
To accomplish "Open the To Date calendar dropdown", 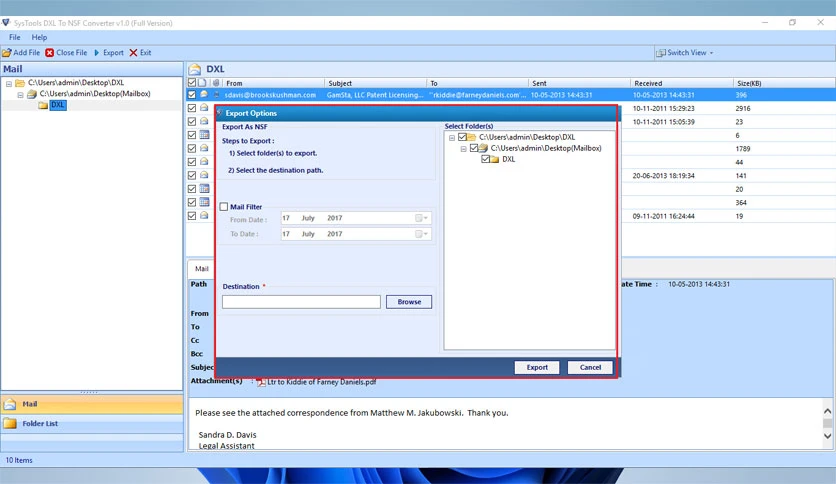I will [422, 234].
